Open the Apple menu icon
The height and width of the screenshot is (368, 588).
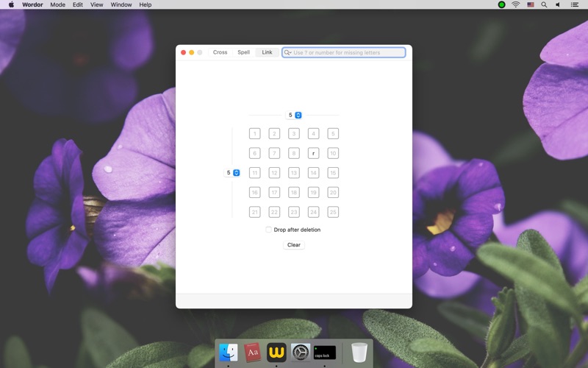[11, 4]
